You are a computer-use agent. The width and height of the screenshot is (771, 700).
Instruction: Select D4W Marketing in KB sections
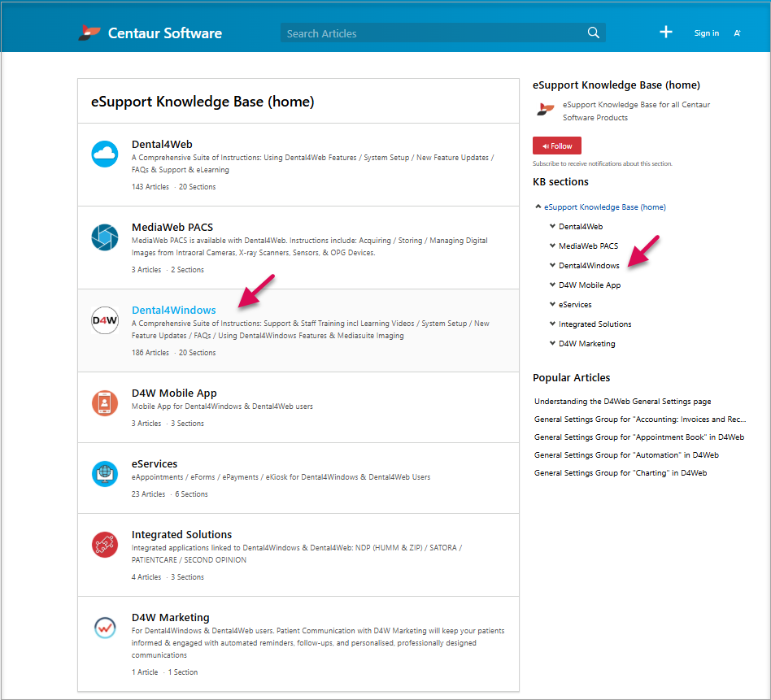pyautogui.click(x=587, y=344)
